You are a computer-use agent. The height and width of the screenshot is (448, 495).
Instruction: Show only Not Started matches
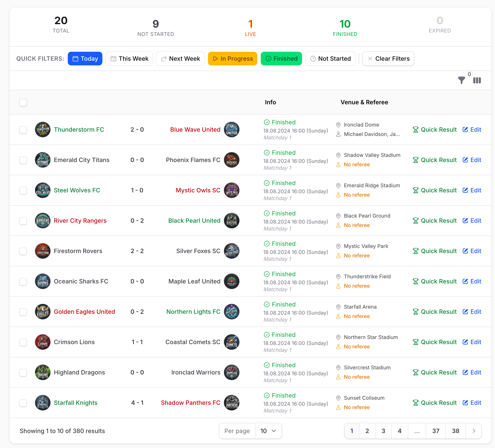click(330, 58)
